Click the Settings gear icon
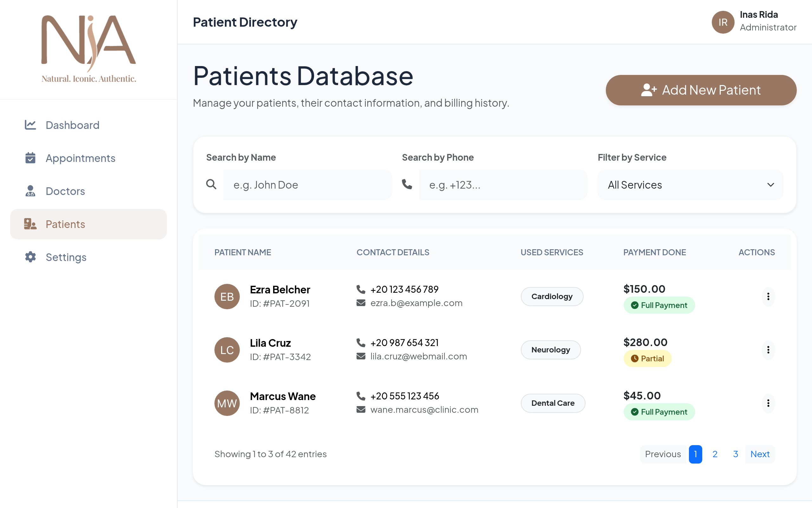Viewport: 812px width, 508px height. tap(30, 257)
